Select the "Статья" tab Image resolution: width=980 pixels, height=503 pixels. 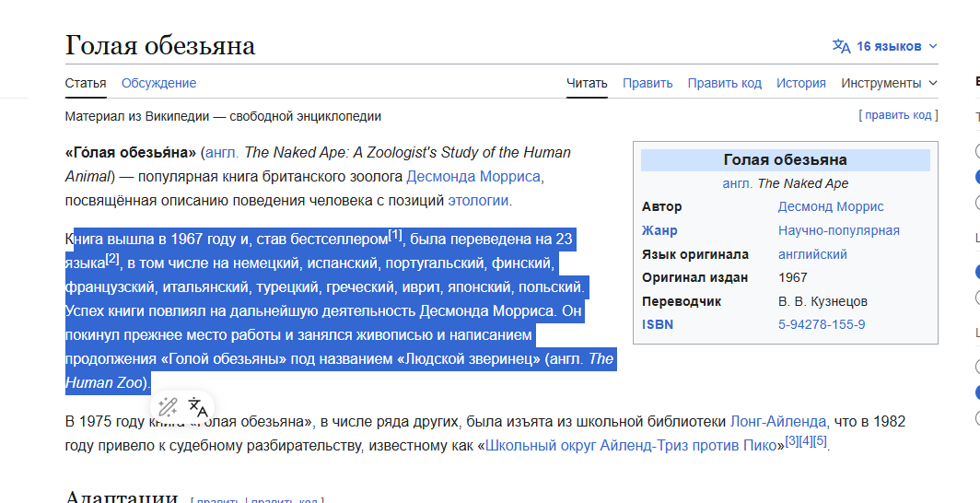click(86, 83)
